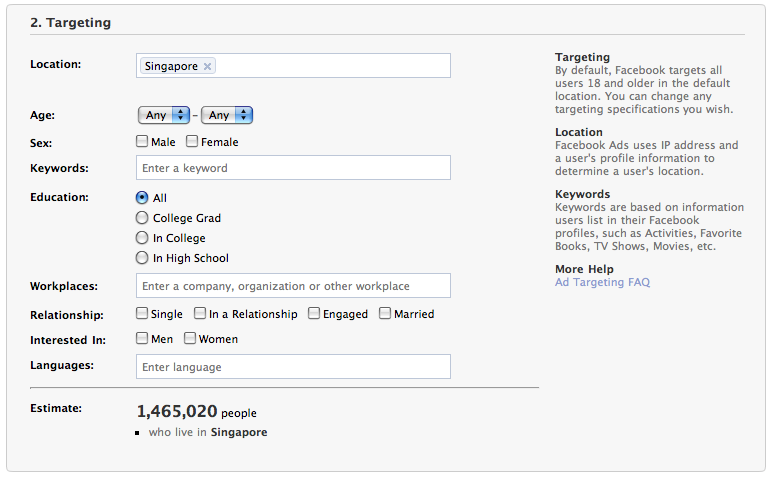Check the Female sex checkbox
The height and width of the screenshot is (477, 771).
pos(192,142)
